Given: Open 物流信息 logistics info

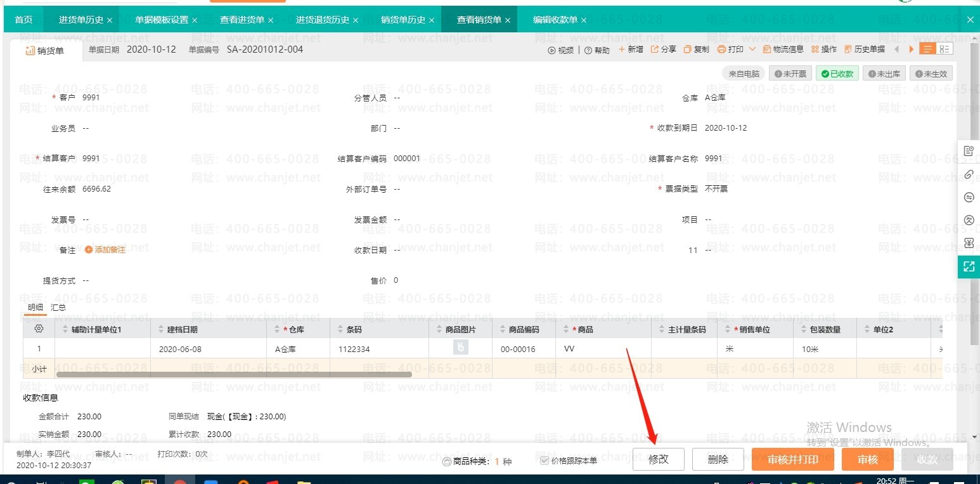Looking at the screenshot, I should pos(783,49).
